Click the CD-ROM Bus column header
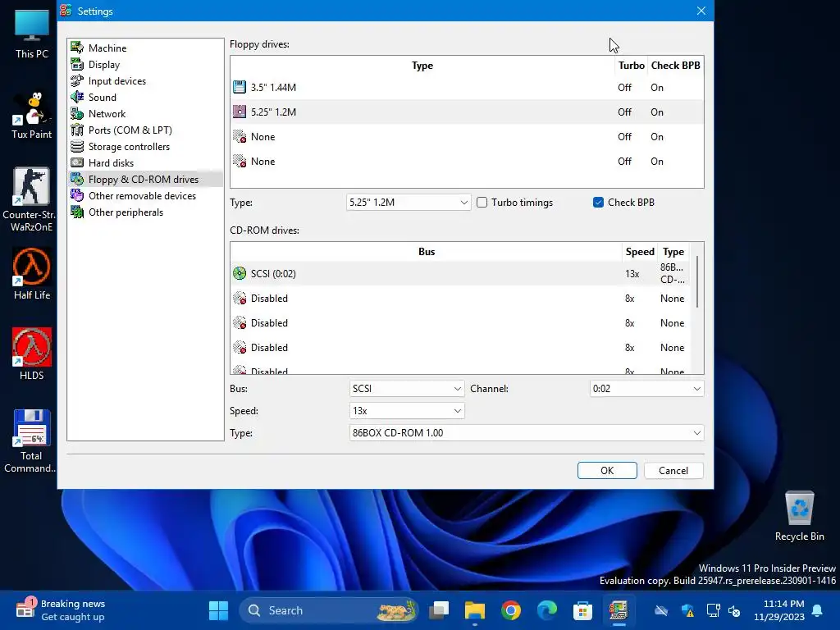The height and width of the screenshot is (630, 840). point(427,251)
